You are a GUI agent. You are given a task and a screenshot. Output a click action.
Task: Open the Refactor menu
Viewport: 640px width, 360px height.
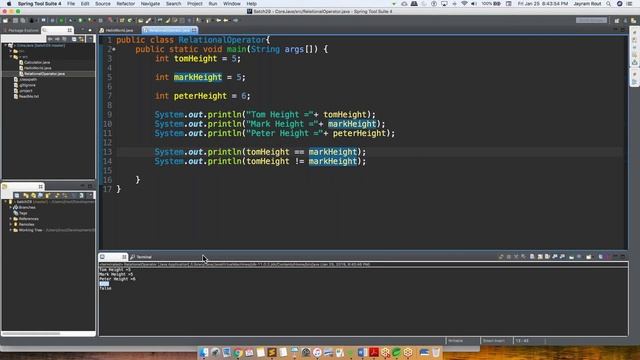pos(126,4)
